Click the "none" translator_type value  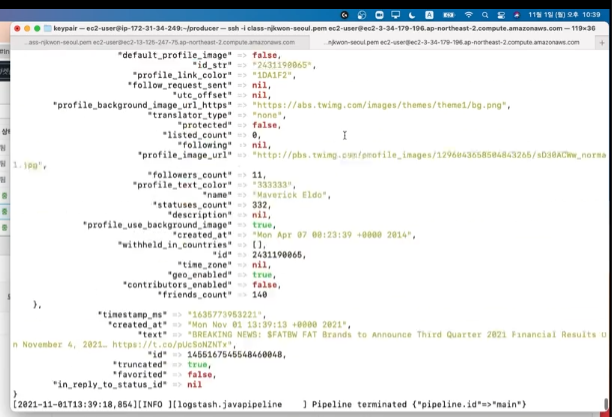click(267, 115)
